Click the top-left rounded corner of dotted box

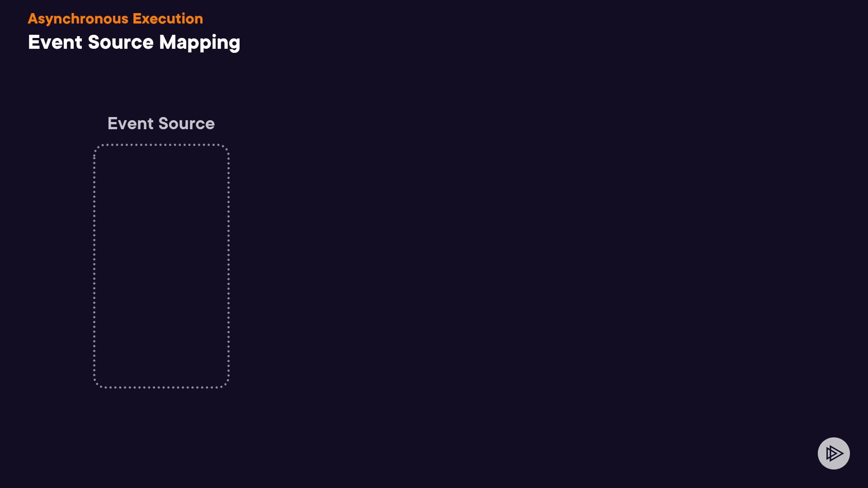(x=97, y=148)
